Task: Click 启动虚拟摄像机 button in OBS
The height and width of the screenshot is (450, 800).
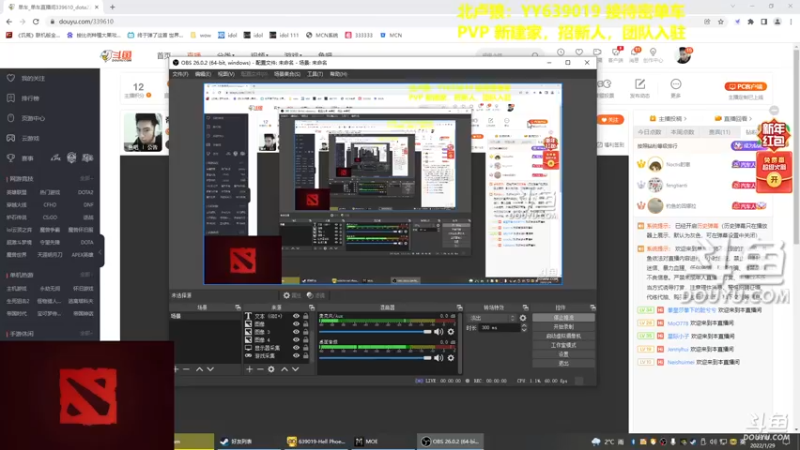Action: click(x=564, y=336)
